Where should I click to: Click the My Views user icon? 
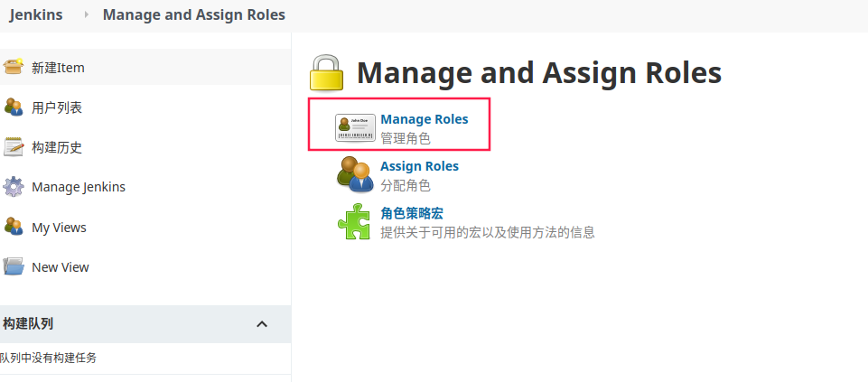(x=14, y=227)
